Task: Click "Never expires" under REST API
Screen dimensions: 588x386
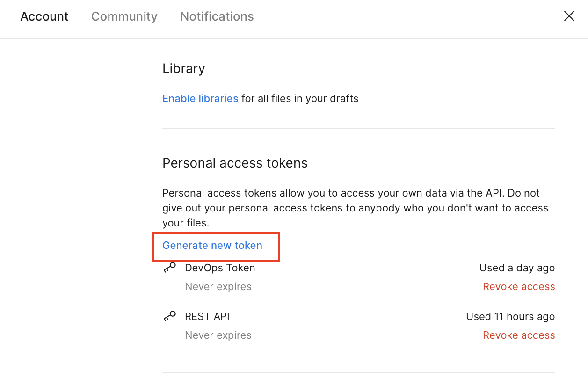Action: tap(218, 335)
